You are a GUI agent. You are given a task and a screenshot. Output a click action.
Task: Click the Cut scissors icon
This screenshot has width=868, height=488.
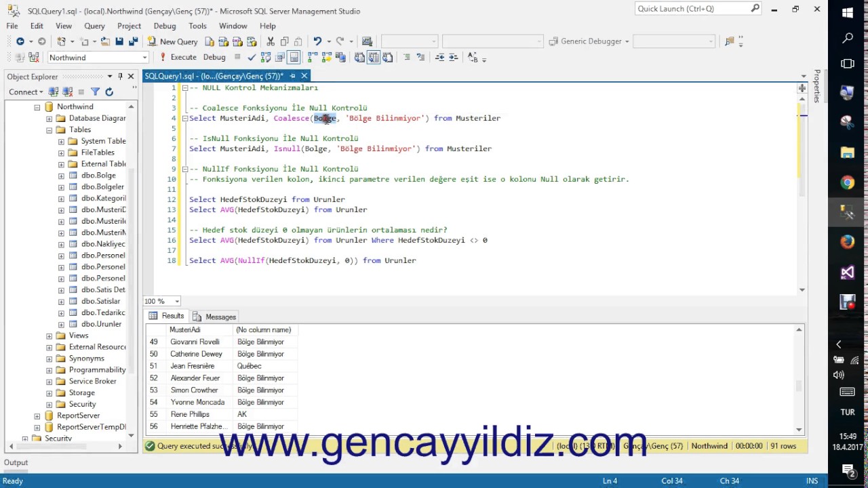click(271, 41)
